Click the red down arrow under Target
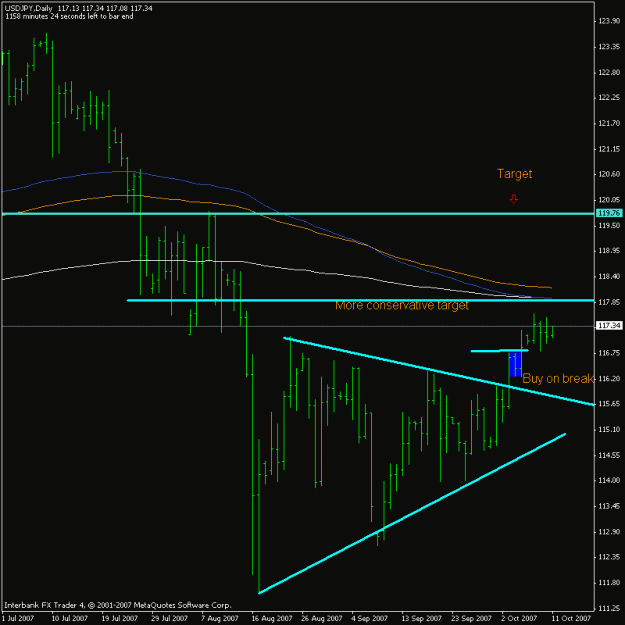 (x=513, y=199)
